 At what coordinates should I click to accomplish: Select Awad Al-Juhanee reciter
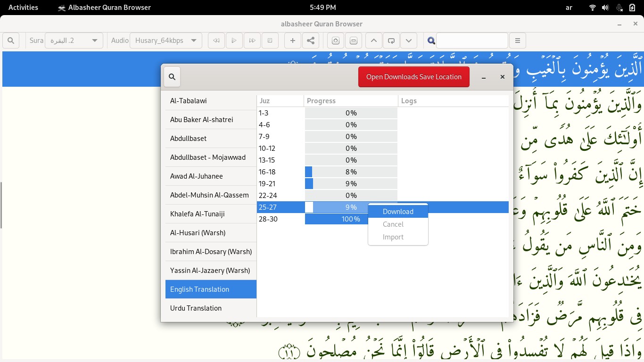211,176
